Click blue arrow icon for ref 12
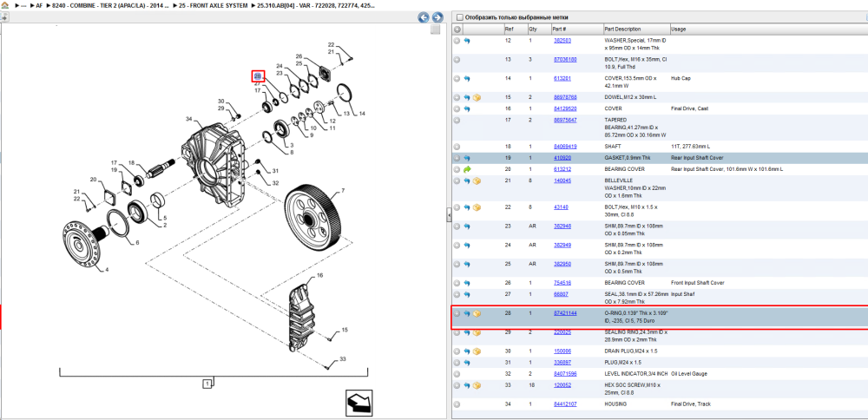The width and height of the screenshot is (868, 420). [467, 41]
